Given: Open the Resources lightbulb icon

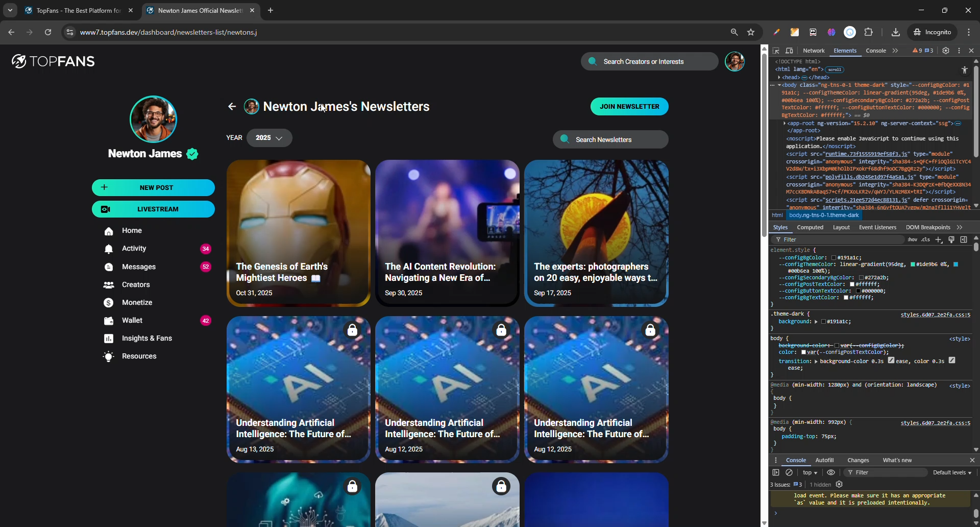Looking at the screenshot, I should click(109, 356).
